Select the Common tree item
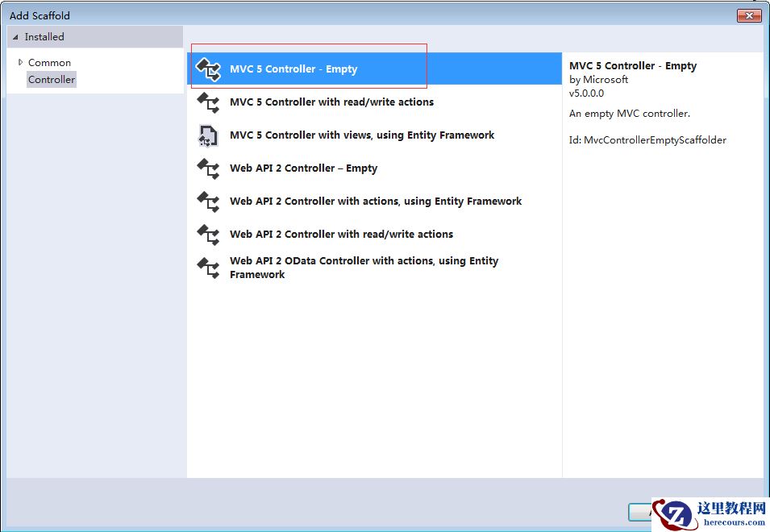 [50, 63]
